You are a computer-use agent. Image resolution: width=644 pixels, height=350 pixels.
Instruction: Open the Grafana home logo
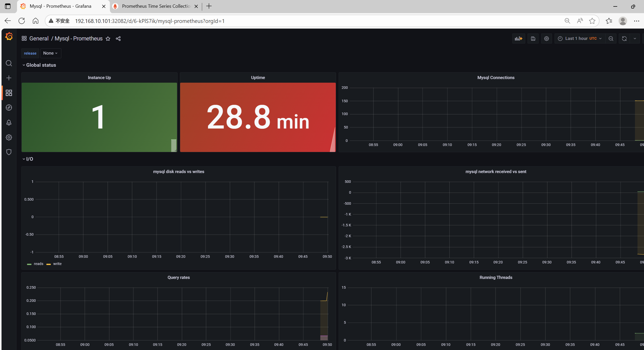(x=9, y=36)
